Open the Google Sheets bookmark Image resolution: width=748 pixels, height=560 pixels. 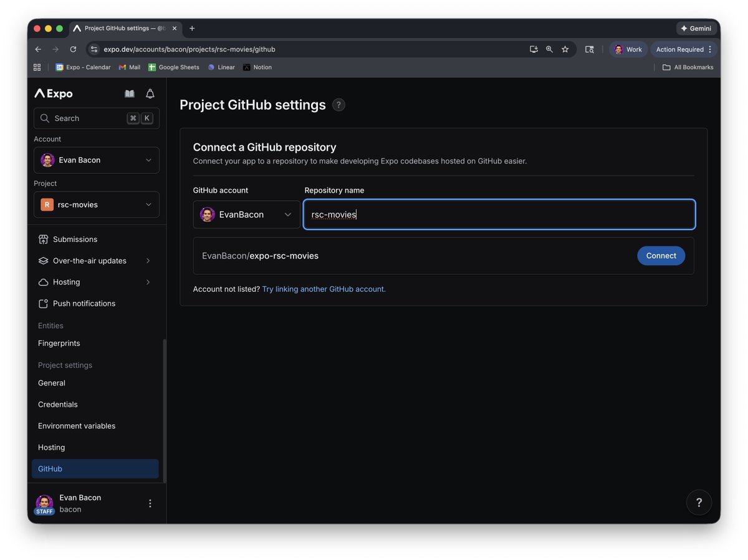tap(173, 67)
